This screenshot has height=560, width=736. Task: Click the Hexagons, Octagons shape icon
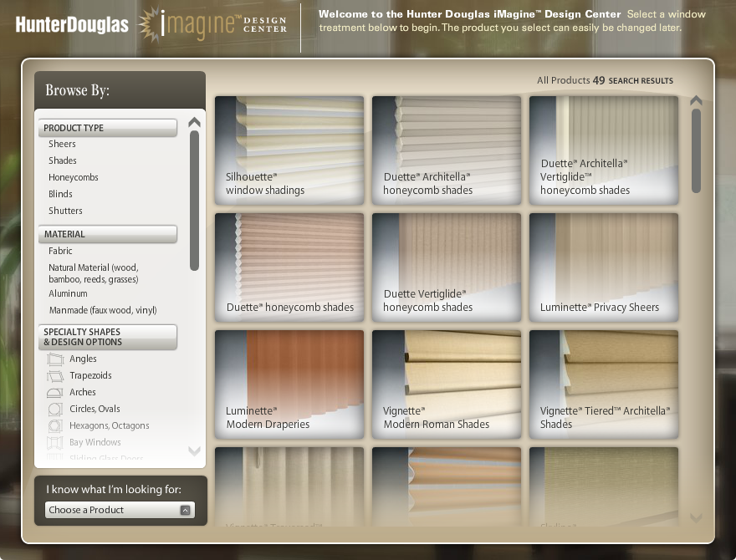click(x=55, y=426)
